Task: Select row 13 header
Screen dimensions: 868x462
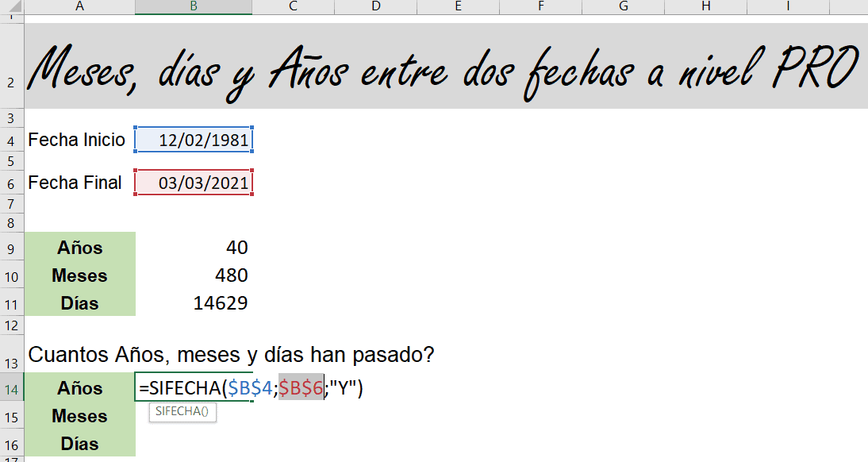Action: pos(12,353)
